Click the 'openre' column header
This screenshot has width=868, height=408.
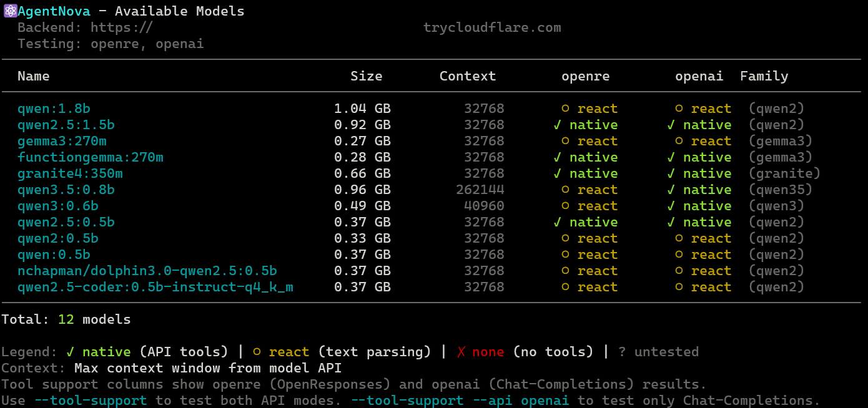pos(586,76)
